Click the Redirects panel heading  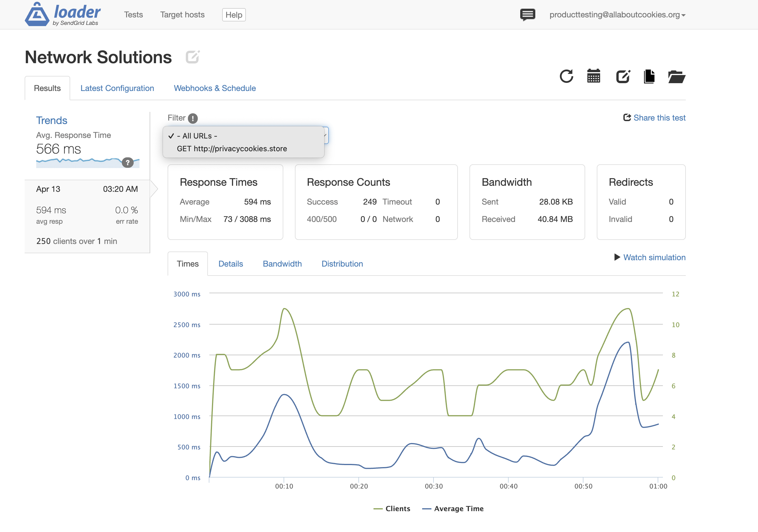631,182
